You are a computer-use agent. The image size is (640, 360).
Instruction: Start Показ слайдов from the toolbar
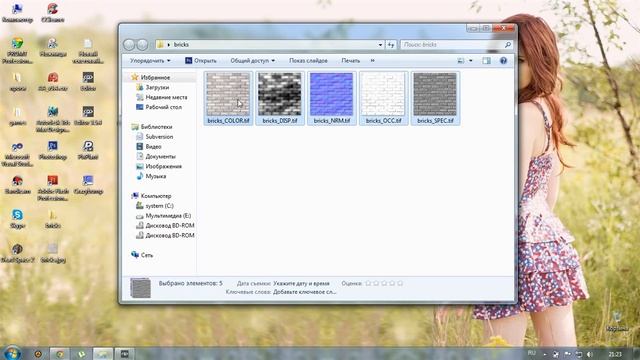[308, 60]
